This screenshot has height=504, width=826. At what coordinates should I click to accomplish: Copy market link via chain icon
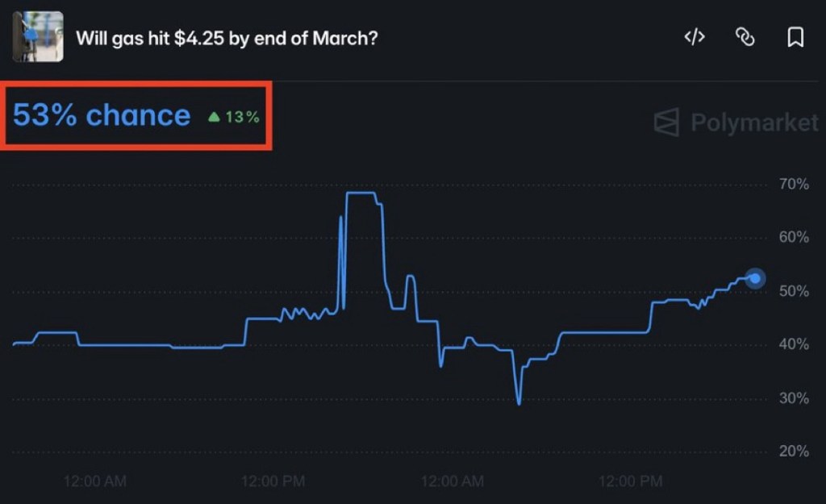coord(745,37)
